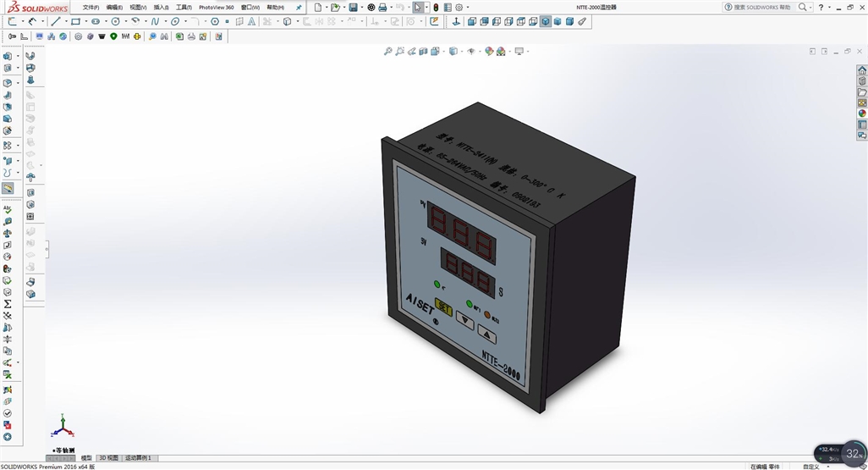This screenshot has width=868, height=470.
Task: Save the document with the floppy icon
Action: (x=353, y=8)
